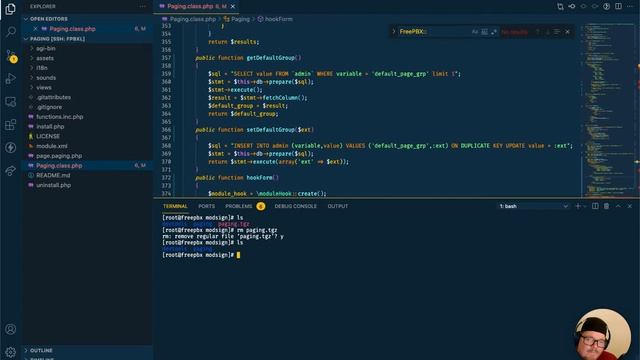The width and height of the screenshot is (640, 360).
Task: Switch to the Output panel tab
Action: pyautogui.click(x=338, y=207)
